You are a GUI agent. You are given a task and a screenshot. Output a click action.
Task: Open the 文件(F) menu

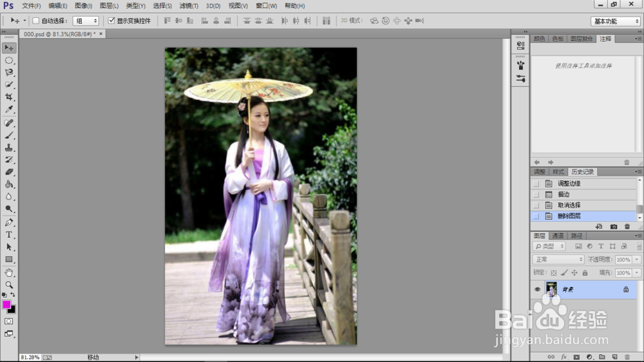pyautogui.click(x=31, y=6)
